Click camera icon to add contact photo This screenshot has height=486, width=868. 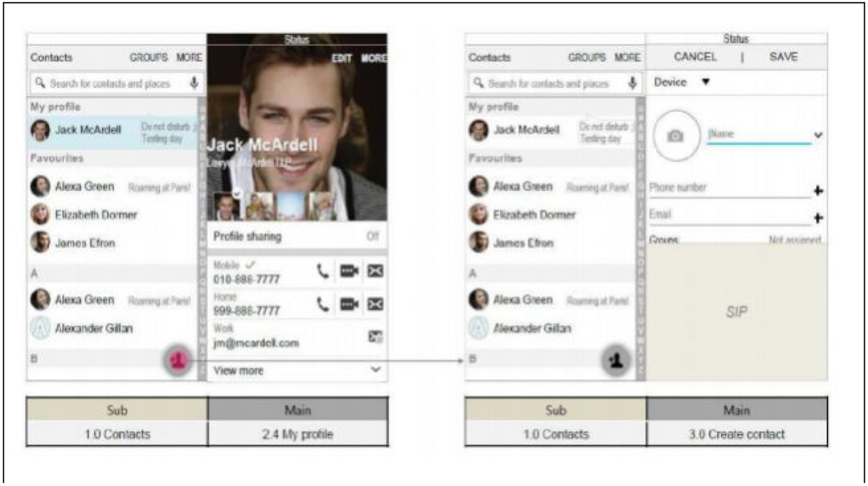click(x=675, y=136)
